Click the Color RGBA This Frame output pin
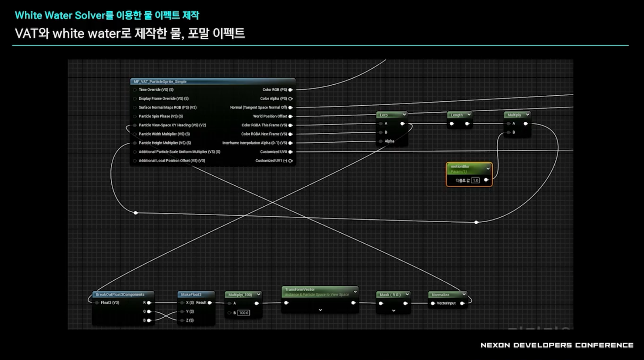The width and height of the screenshot is (644, 360). click(x=290, y=125)
